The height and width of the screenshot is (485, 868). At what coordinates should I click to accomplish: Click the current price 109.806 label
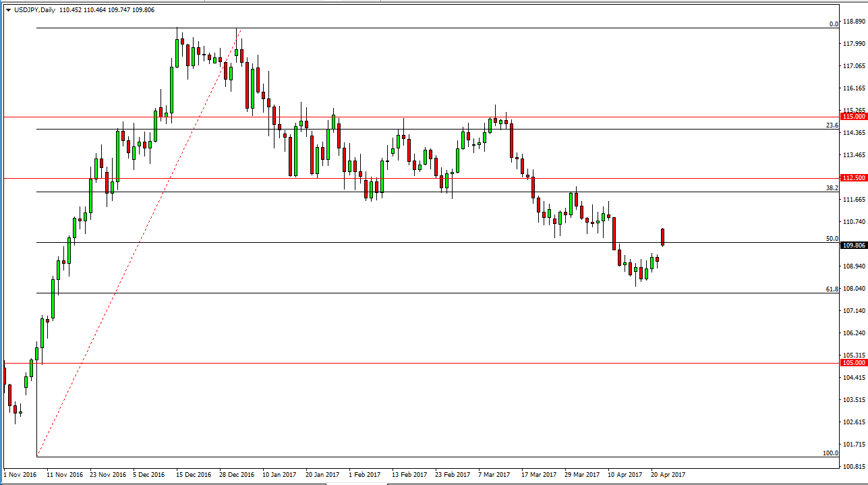point(853,246)
